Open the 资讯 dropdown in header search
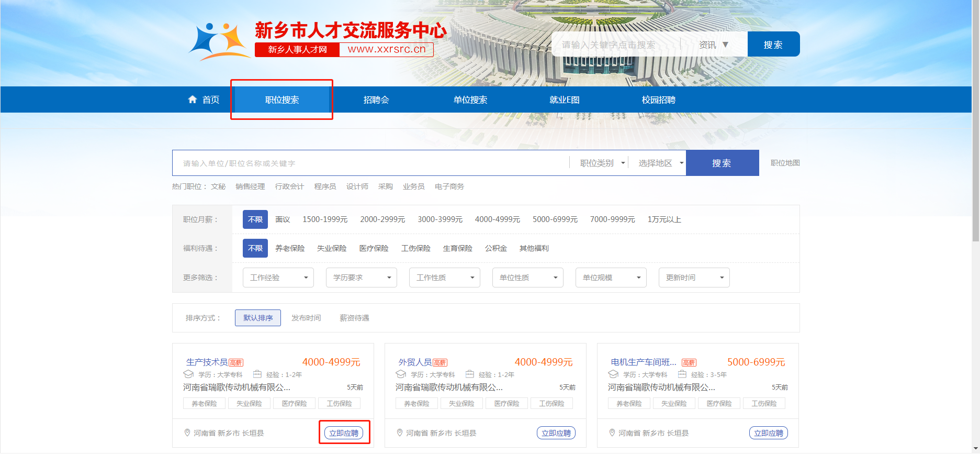Viewport: 980px width, 454px height. pyautogui.click(x=713, y=45)
